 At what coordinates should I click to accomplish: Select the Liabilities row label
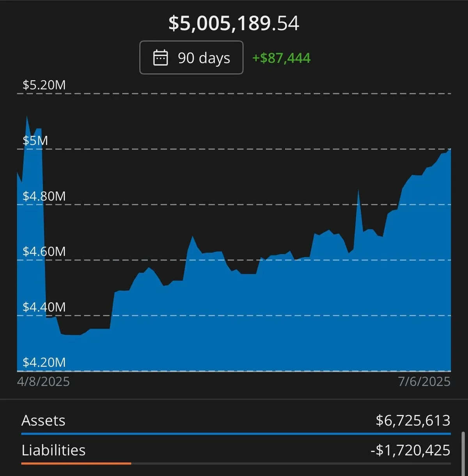(53, 450)
